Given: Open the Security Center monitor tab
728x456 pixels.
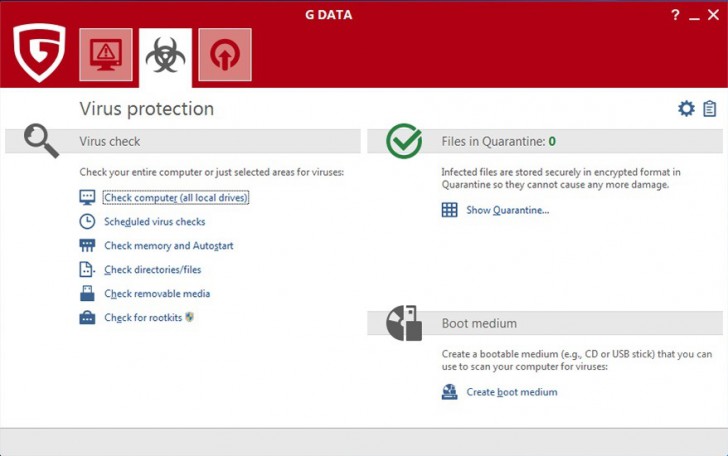Looking at the screenshot, I should tap(106, 54).
